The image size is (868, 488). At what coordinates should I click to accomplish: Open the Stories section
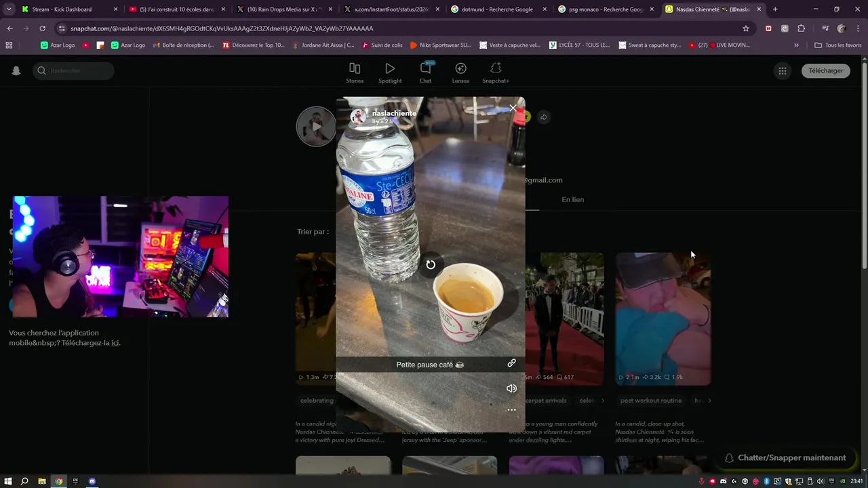tap(355, 73)
